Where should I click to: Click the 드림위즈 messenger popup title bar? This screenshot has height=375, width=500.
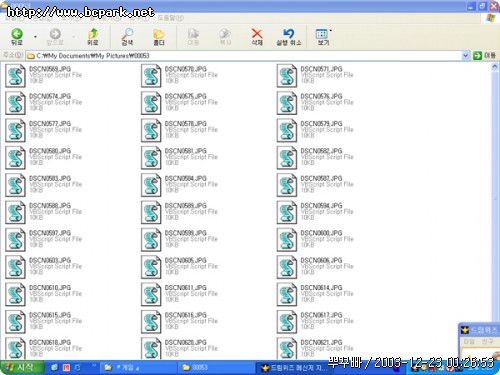[479, 330]
